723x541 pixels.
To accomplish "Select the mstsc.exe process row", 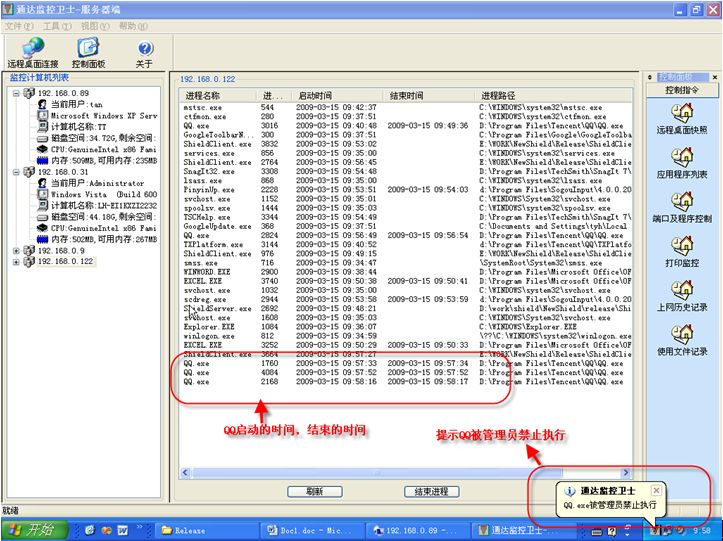I will click(x=406, y=107).
